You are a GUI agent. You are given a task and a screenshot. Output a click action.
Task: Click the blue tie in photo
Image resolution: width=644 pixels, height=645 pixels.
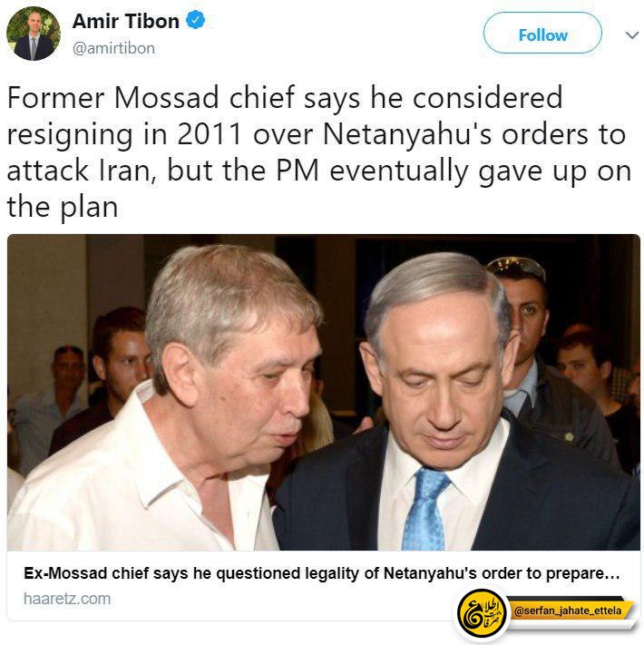pos(425,509)
